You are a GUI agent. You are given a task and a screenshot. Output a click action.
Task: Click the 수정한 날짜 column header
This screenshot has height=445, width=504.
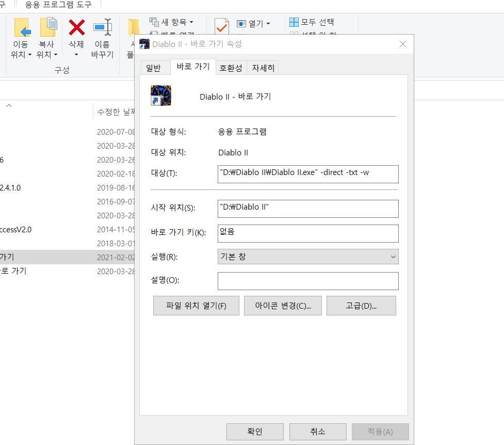point(116,112)
